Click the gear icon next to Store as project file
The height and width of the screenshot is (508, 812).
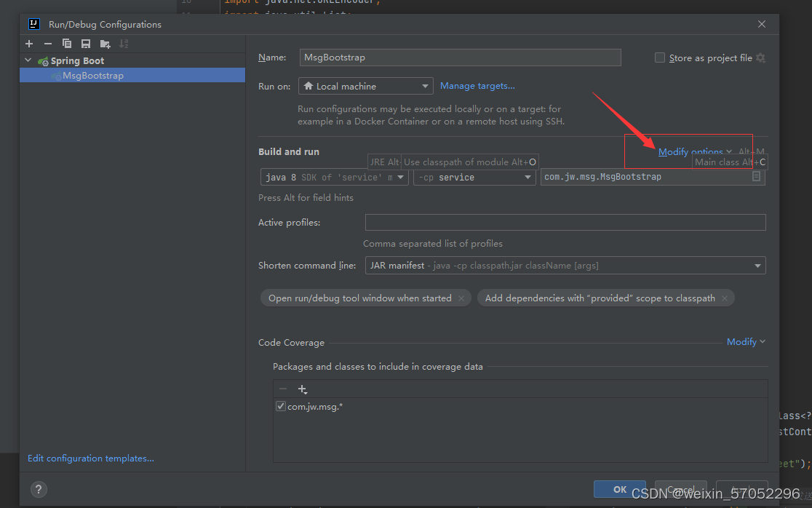761,57
